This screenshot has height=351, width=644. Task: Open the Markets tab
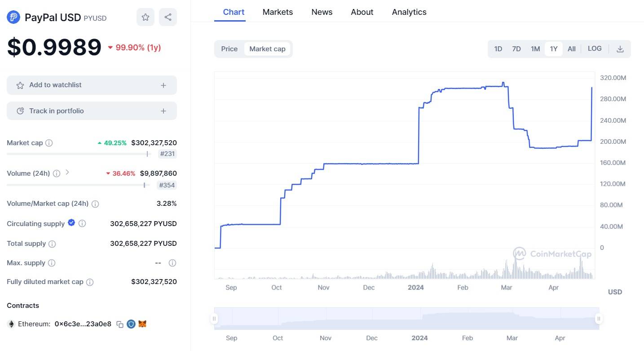pos(278,12)
